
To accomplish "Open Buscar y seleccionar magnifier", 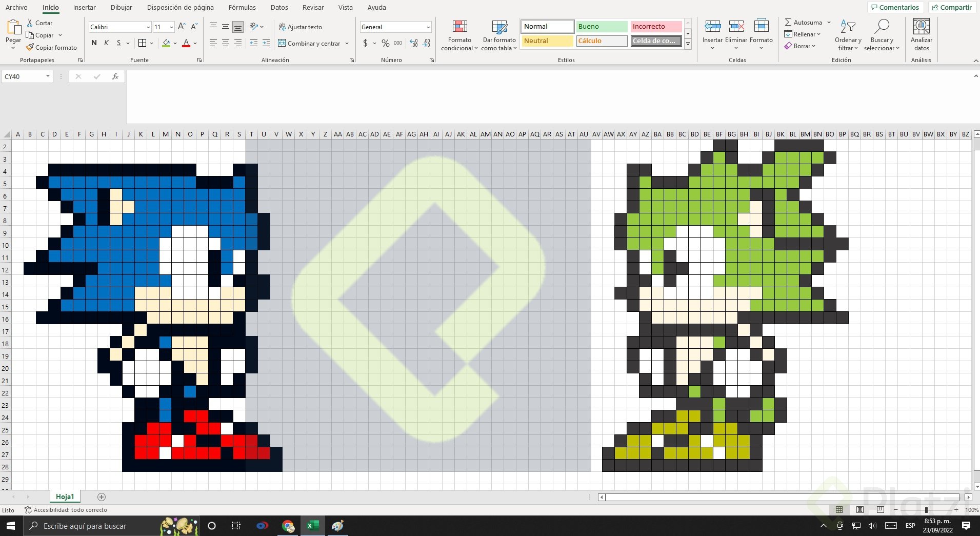I will (882, 27).
